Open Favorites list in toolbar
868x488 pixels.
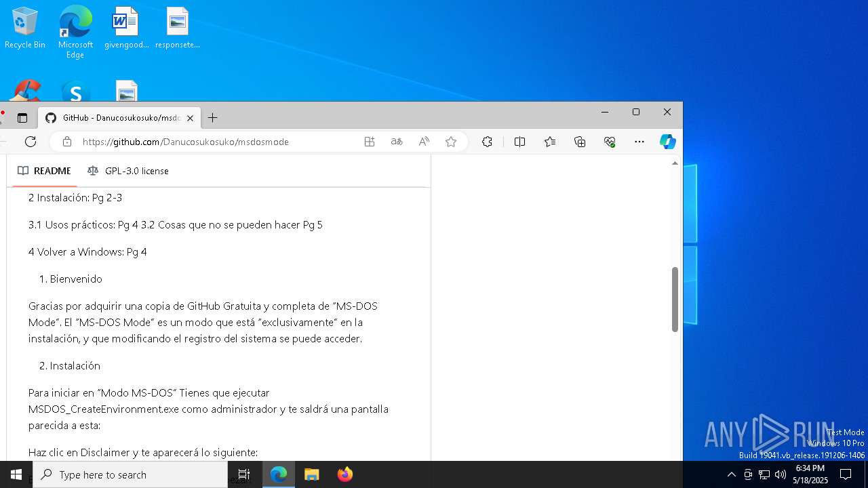(550, 142)
